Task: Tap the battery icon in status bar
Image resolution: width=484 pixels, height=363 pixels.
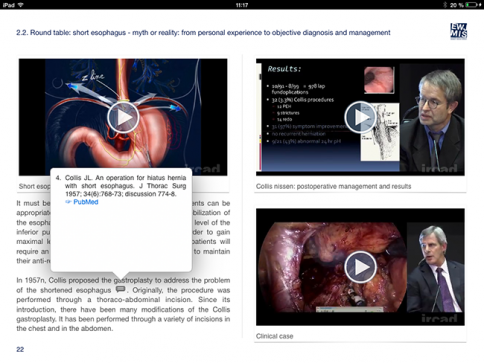Action: pos(471,5)
